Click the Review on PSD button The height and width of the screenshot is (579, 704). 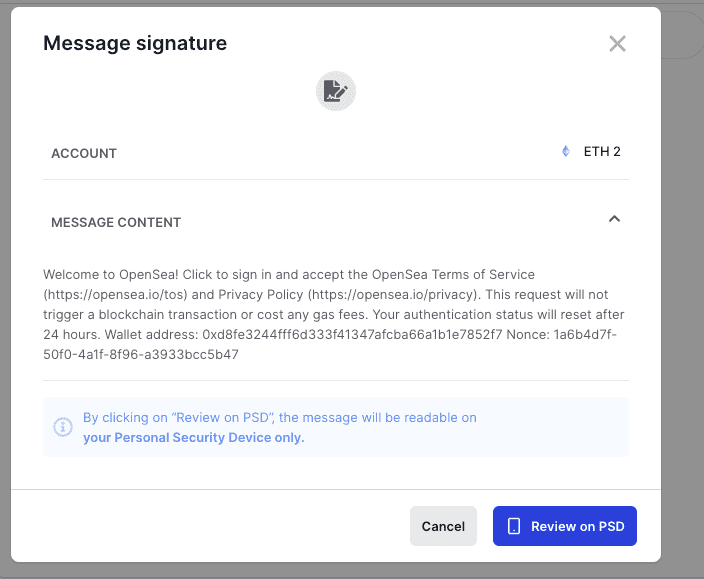[564, 526]
